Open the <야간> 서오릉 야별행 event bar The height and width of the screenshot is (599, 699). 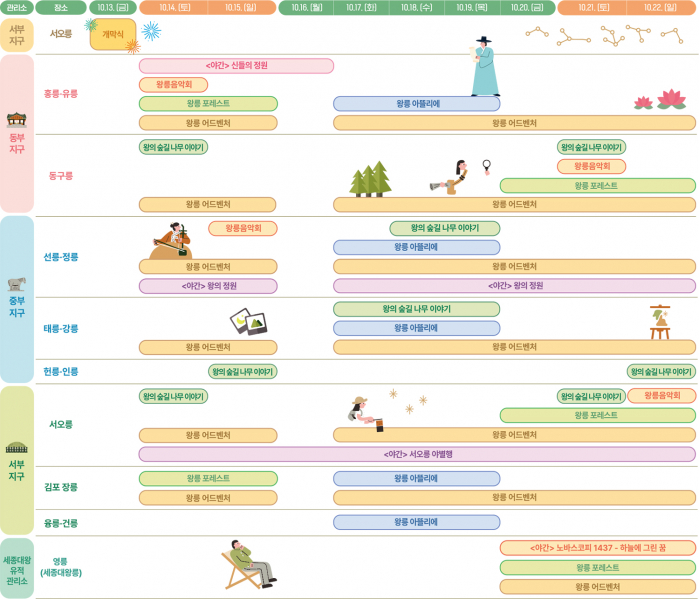click(x=417, y=454)
